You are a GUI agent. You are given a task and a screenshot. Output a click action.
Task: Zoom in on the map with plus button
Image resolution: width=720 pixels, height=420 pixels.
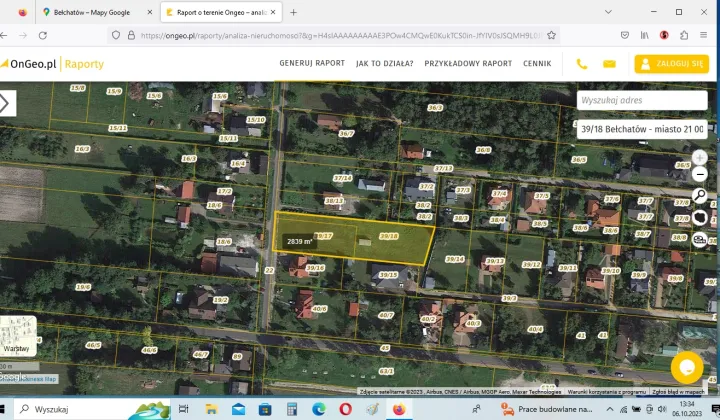(x=699, y=158)
